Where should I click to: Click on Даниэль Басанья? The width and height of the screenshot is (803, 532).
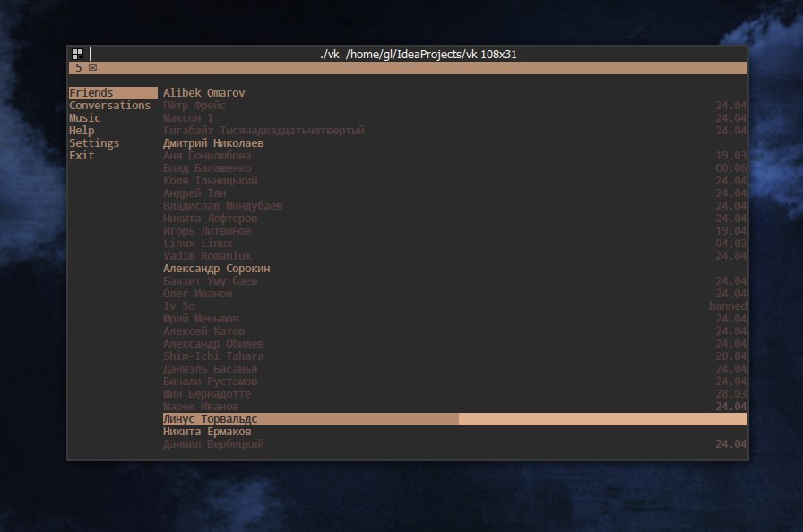click(x=210, y=368)
